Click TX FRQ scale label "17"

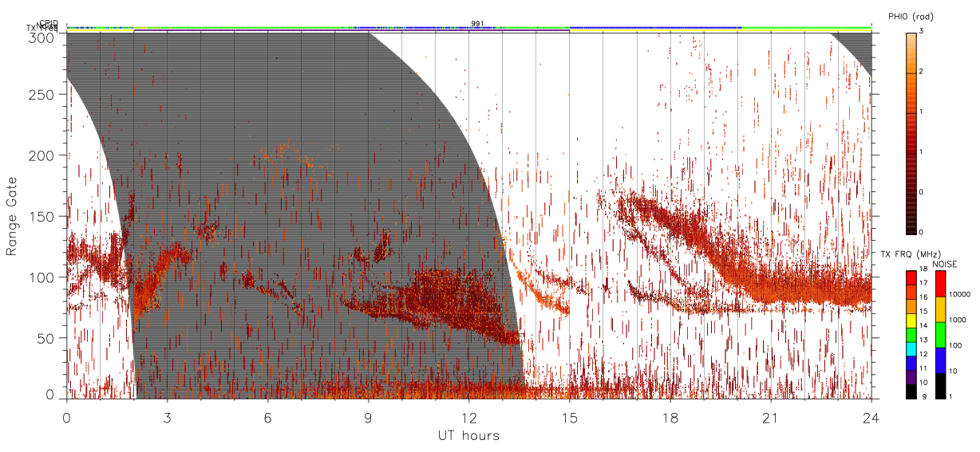(923, 283)
